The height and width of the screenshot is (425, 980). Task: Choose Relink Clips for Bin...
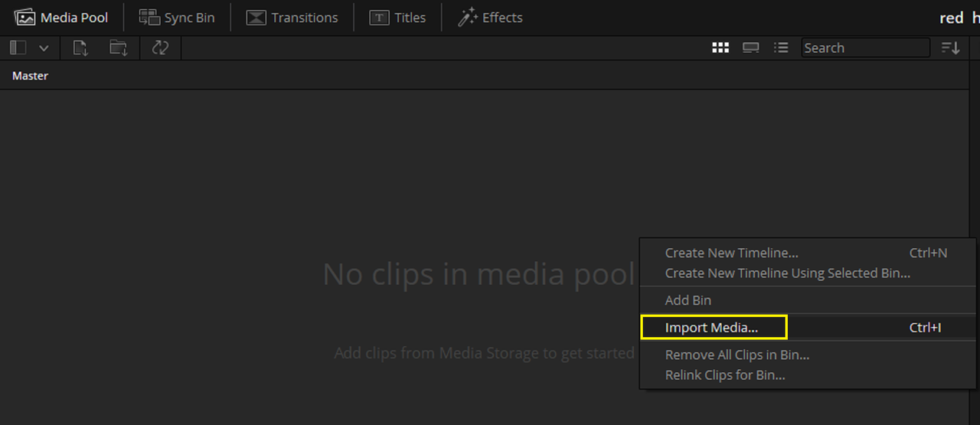pos(808,374)
